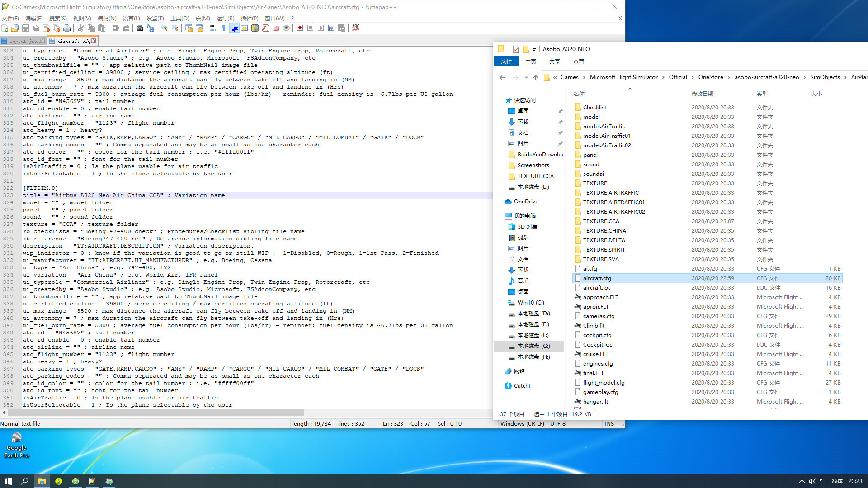Toggle the indent guide display
The image size is (868, 488).
[235, 28]
